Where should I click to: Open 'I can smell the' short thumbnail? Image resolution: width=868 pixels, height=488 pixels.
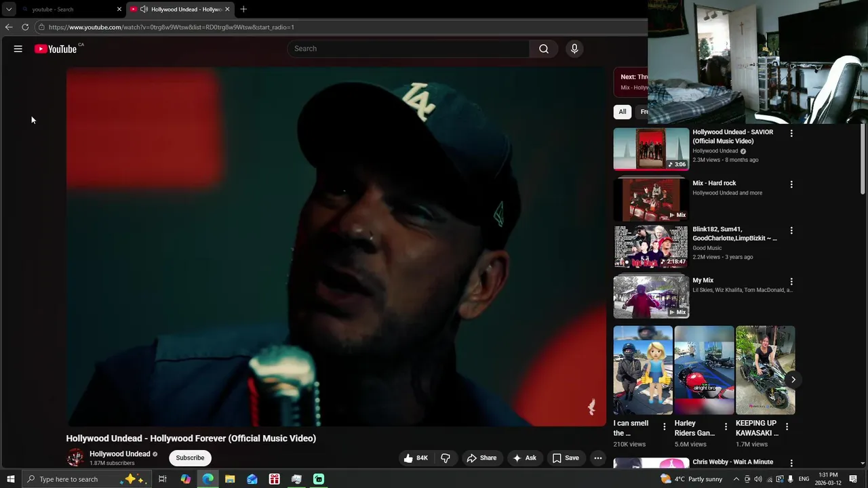643,370
